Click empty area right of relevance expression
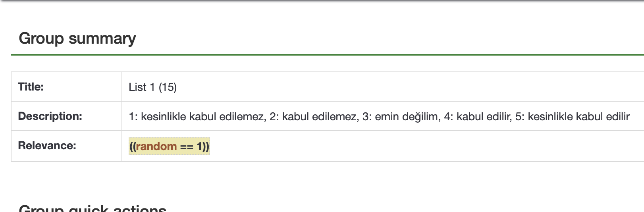Viewport: 644px width, 212px height. (397, 146)
